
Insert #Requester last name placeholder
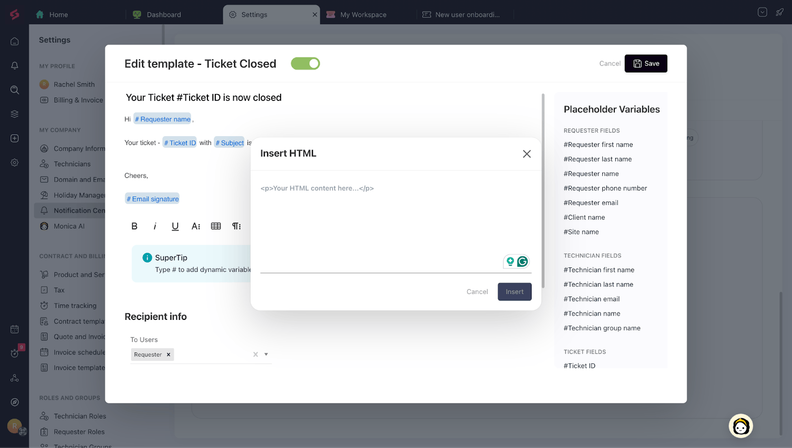point(598,159)
